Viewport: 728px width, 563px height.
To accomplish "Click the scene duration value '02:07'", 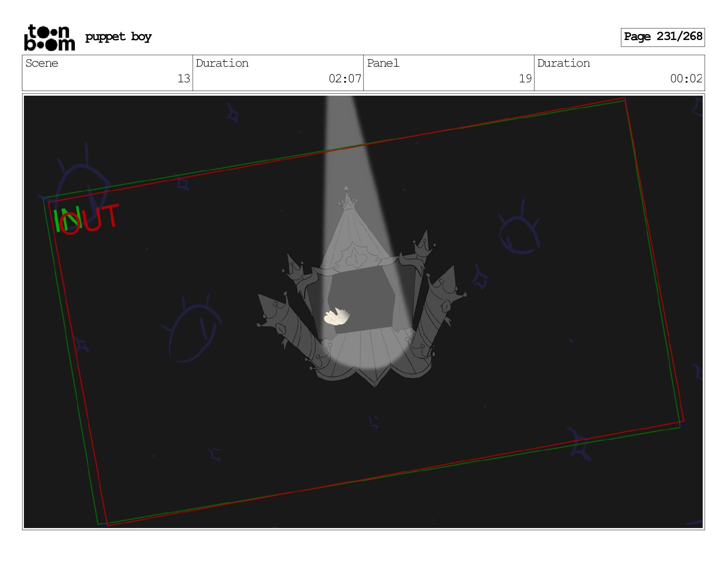I will 345,79.
